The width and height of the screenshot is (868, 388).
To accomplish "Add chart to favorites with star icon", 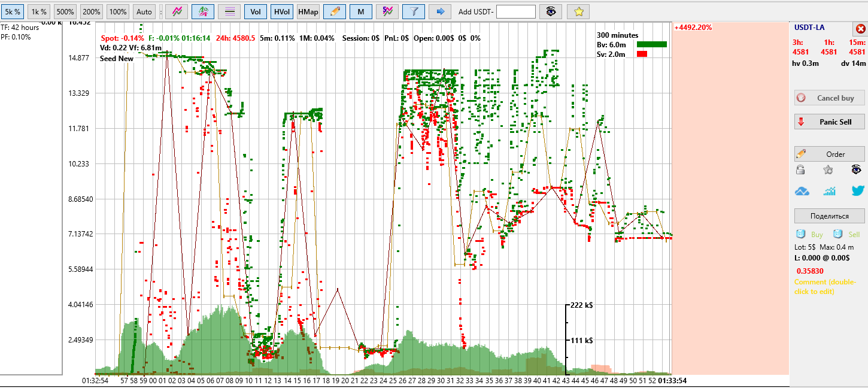I will click(x=578, y=11).
